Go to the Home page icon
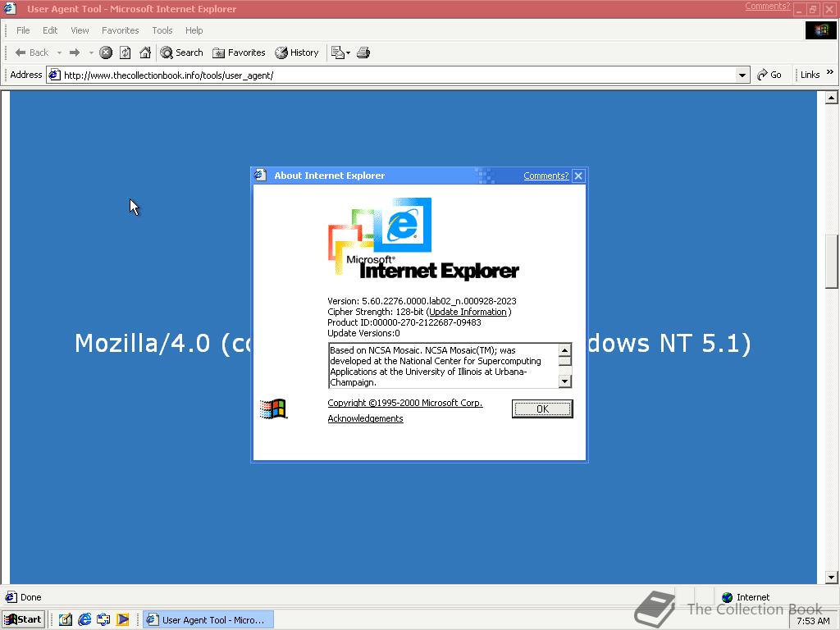The width and height of the screenshot is (840, 630). [x=144, y=52]
